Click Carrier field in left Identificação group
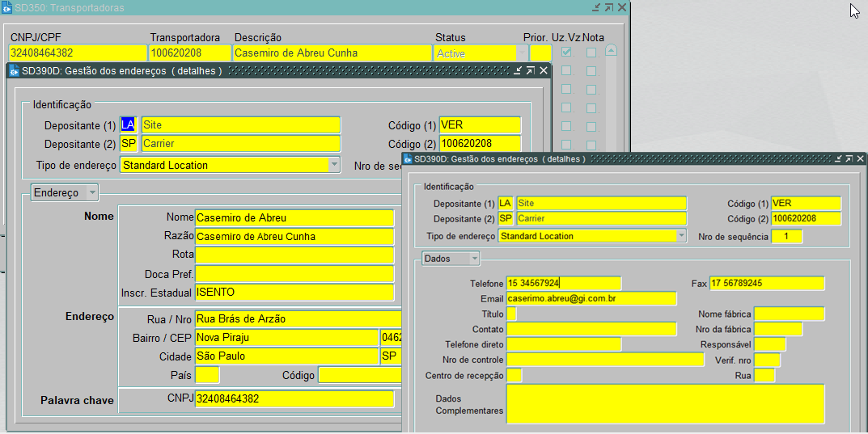868x434 pixels. click(x=241, y=144)
